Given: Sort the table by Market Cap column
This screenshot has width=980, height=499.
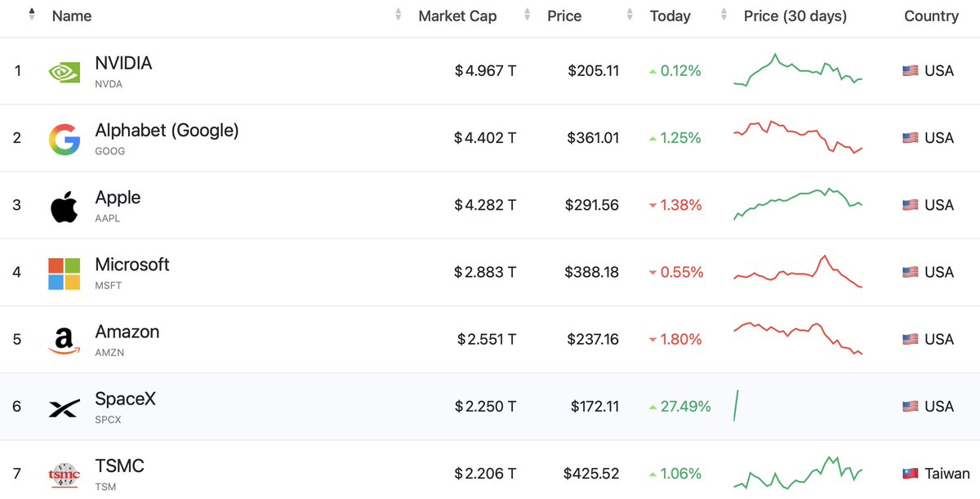Looking at the screenshot, I should click(457, 16).
